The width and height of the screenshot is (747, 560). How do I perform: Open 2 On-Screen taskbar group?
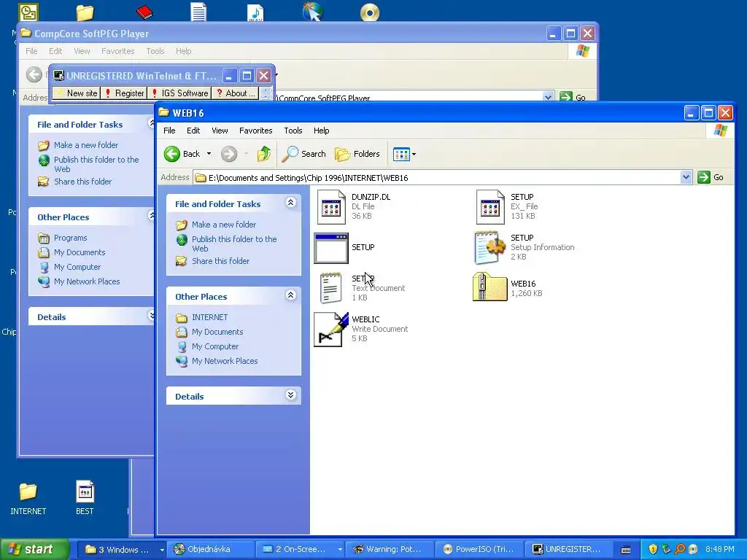[301, 550]
